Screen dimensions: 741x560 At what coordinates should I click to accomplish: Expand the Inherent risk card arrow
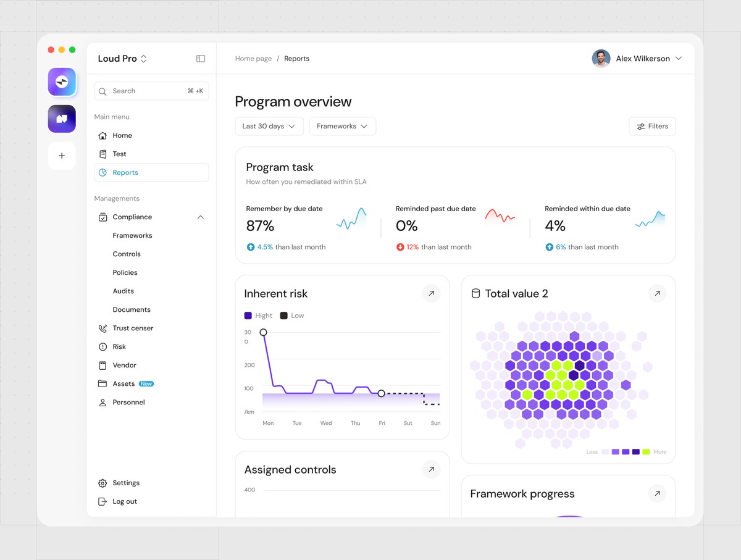coord(431,293)
